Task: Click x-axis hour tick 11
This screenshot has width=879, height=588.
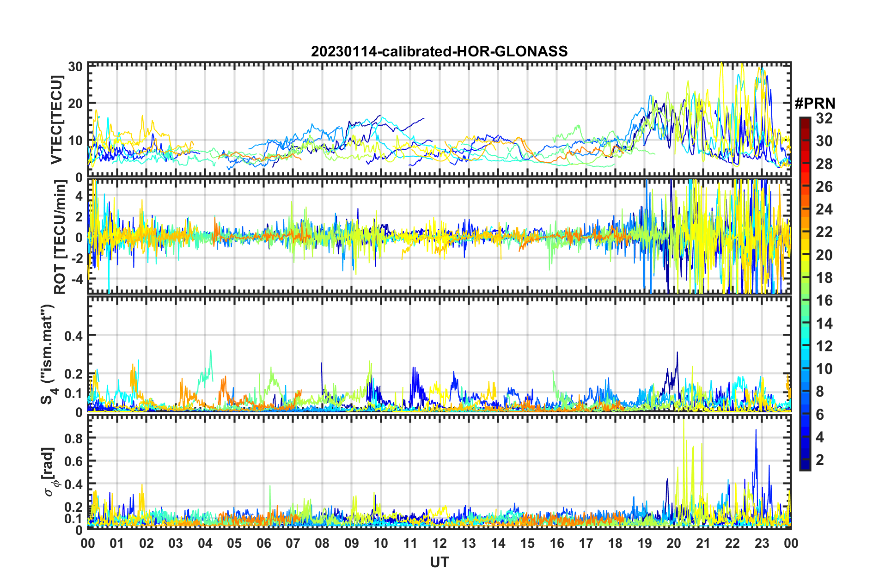Action: click(x=410, y=543)
